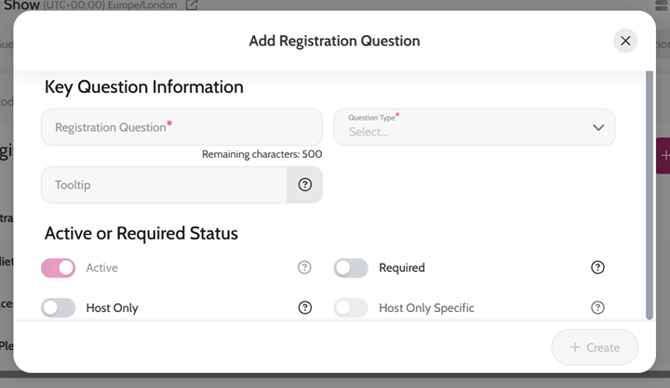Click the chevron arrow in Question Type
This screenshot has width=670, height=388.
pos(598,127)
